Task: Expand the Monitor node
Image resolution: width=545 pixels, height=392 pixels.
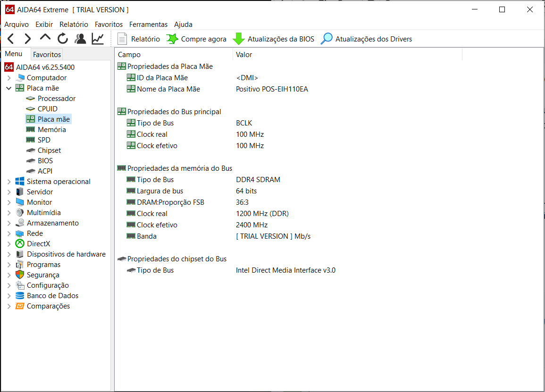Action: tap(9, 202)
